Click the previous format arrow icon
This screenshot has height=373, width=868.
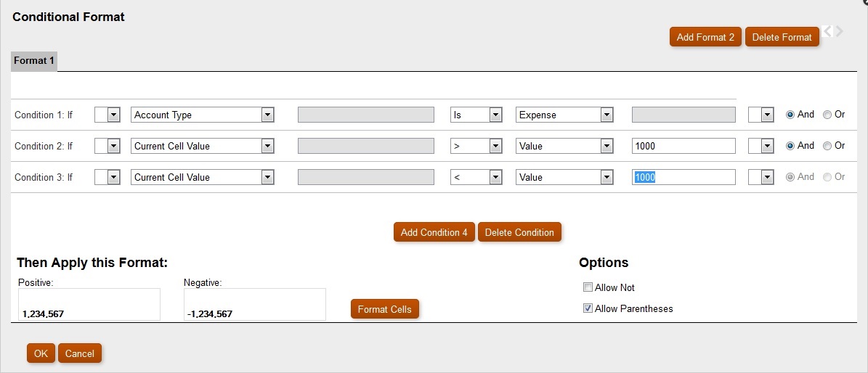point(827,31)
